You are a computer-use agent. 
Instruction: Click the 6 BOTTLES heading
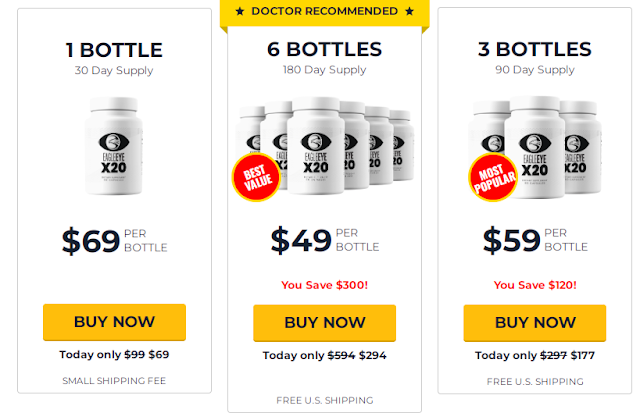pos(324,49)
